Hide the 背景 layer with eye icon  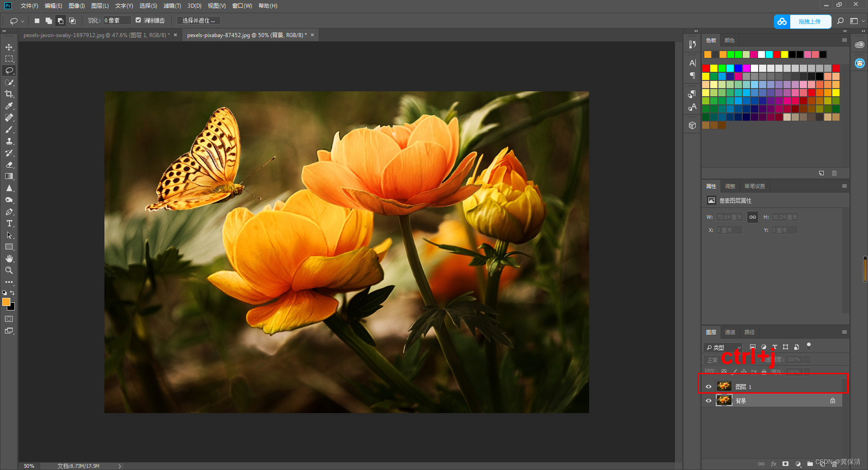tap(708, 401)
